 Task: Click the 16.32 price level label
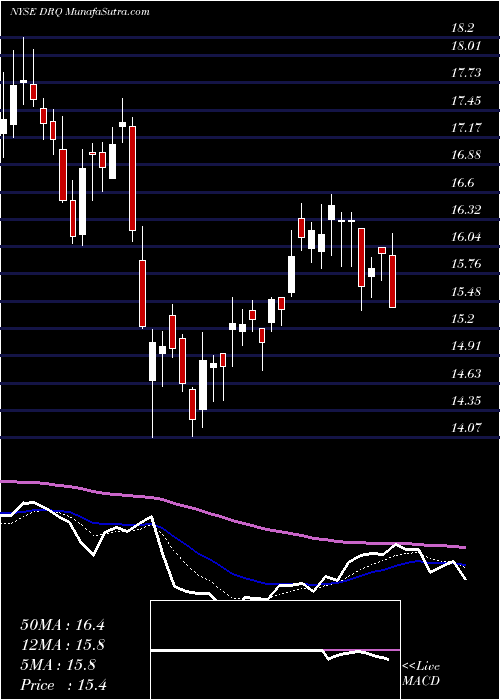467,209
